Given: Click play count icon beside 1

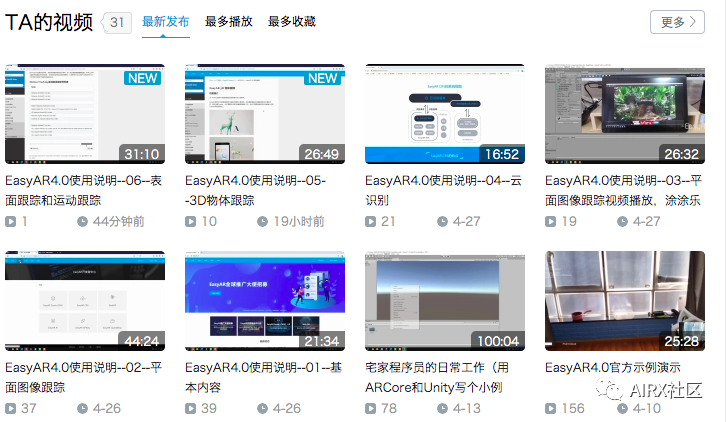Looking at the screenshot, I should tap(10, 222).
